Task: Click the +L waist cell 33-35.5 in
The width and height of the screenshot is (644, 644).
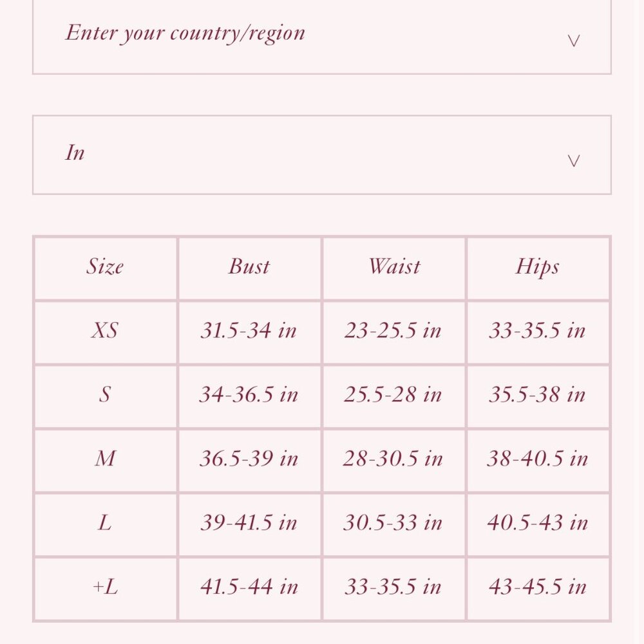Action: click(x=393, y=587)
